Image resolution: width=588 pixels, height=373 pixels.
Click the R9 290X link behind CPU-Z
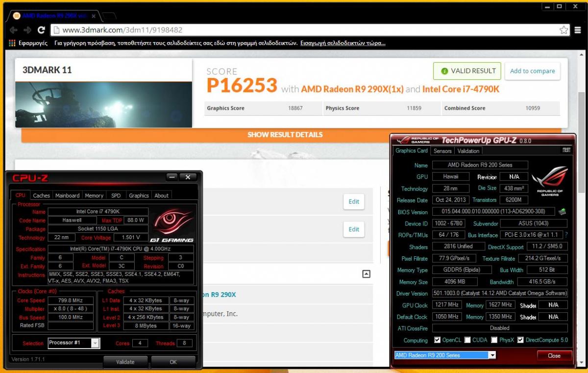220,295
